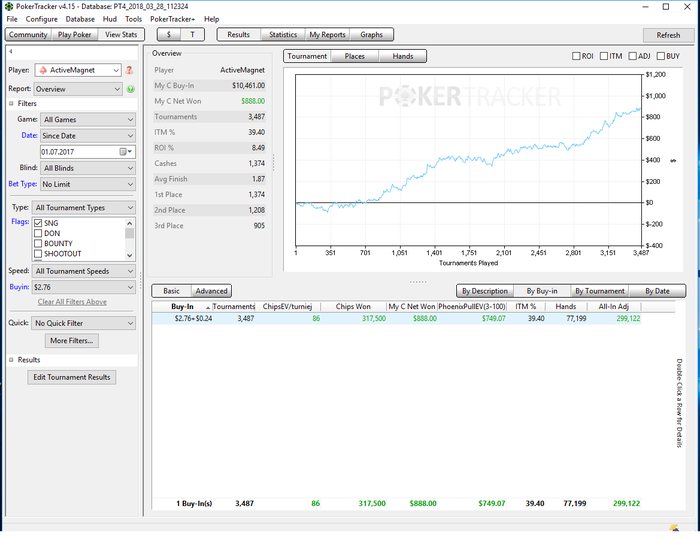
Task: Check the SHOOTOUT flag checkbox
Action: (x=38, y=254)
